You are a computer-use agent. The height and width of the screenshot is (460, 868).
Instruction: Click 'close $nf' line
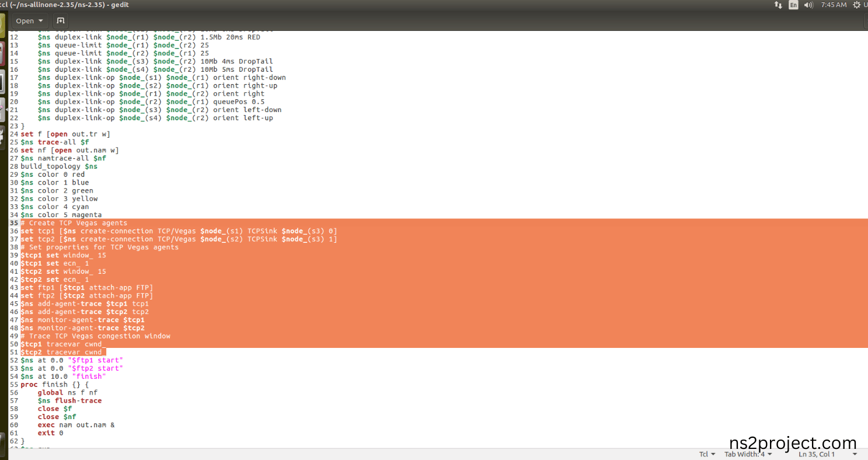[57, 417]
